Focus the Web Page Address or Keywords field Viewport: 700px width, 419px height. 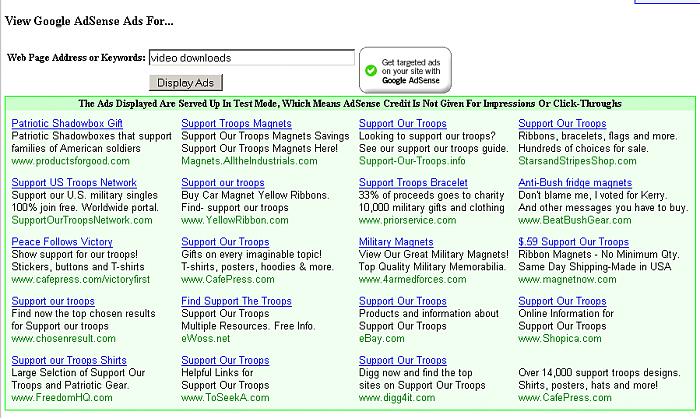pyautogui.click(x=252, y=58)
